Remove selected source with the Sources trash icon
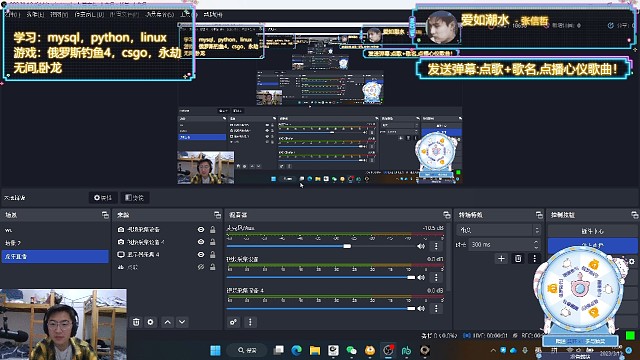640x360 pixels. (136, 322)
